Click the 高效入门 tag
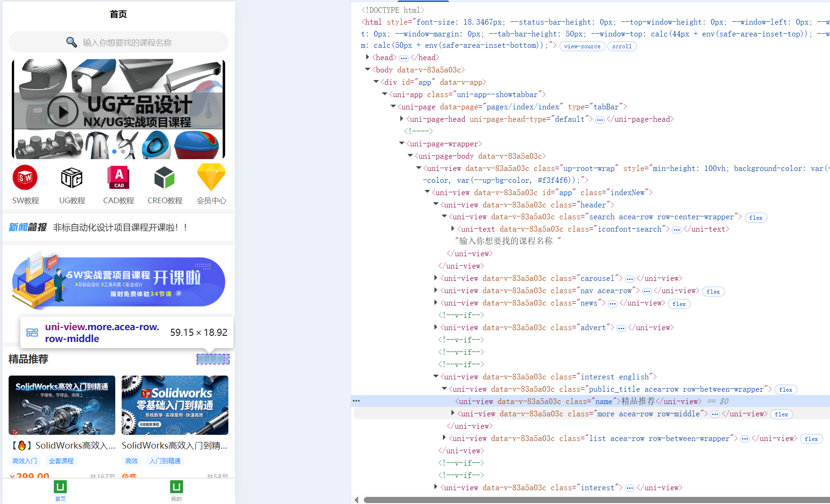830x504 pixels. (x=25, y=461)
